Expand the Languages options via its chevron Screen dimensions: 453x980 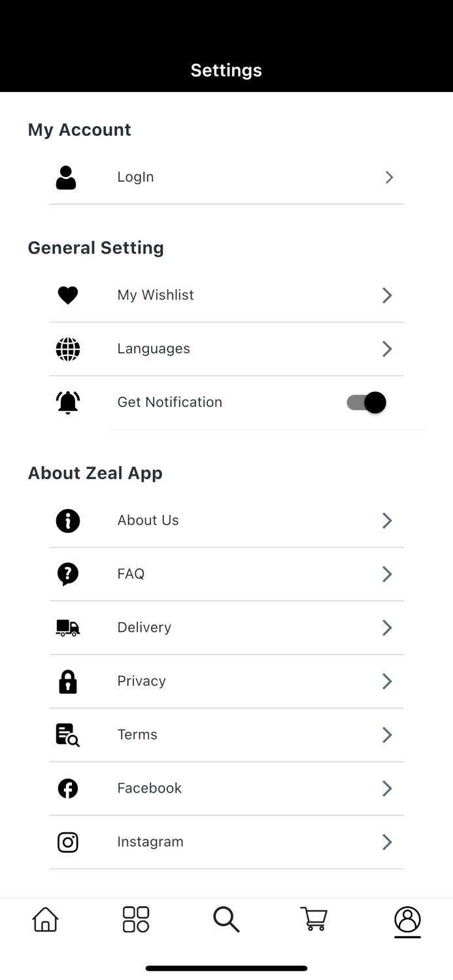[x=386, y=348]
